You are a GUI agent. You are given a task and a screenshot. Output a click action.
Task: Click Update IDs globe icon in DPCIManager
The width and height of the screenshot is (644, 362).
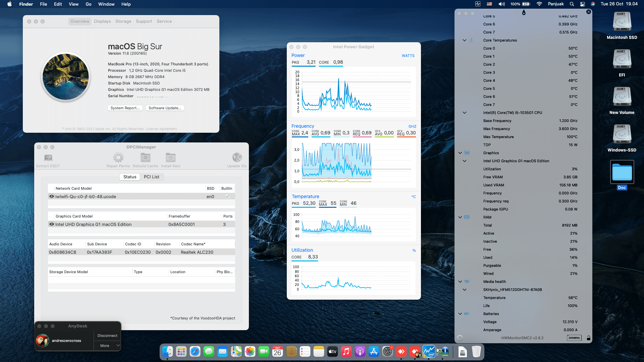click(x=237, y=157)
